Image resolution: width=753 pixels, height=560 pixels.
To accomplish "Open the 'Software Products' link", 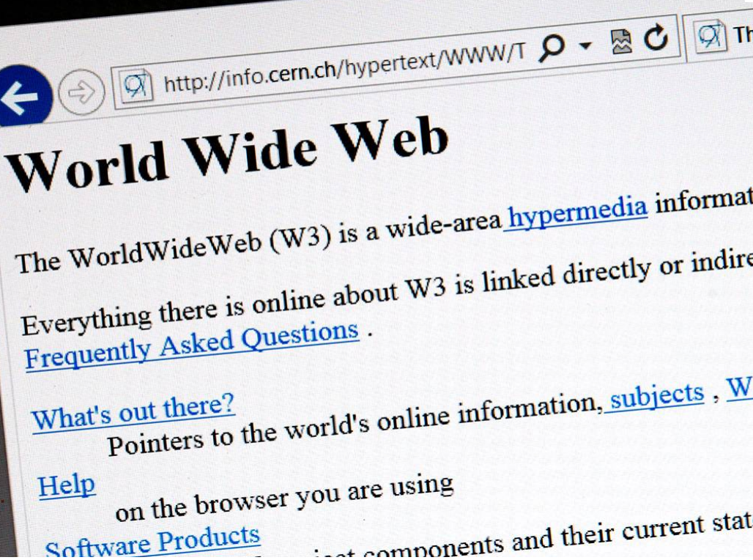I will coord(152,541).
